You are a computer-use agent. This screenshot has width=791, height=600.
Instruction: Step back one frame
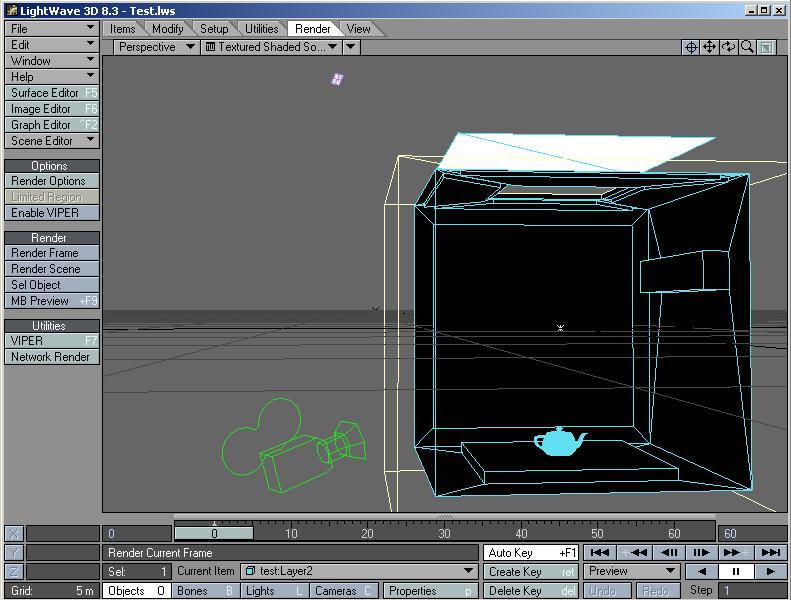669,553
